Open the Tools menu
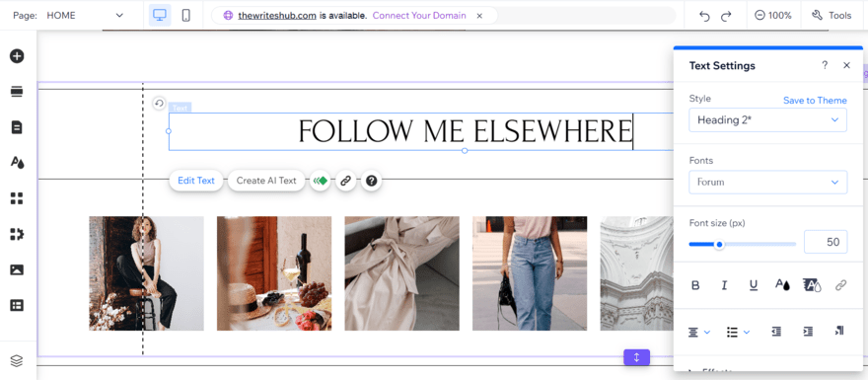 [x=832, y=16]
